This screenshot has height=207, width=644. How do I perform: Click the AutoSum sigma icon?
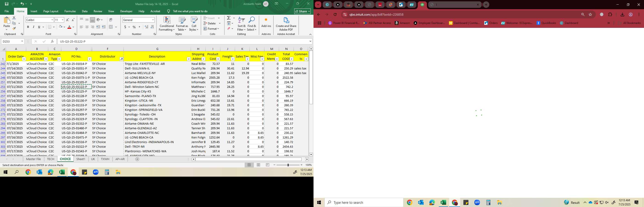[229, 18]
